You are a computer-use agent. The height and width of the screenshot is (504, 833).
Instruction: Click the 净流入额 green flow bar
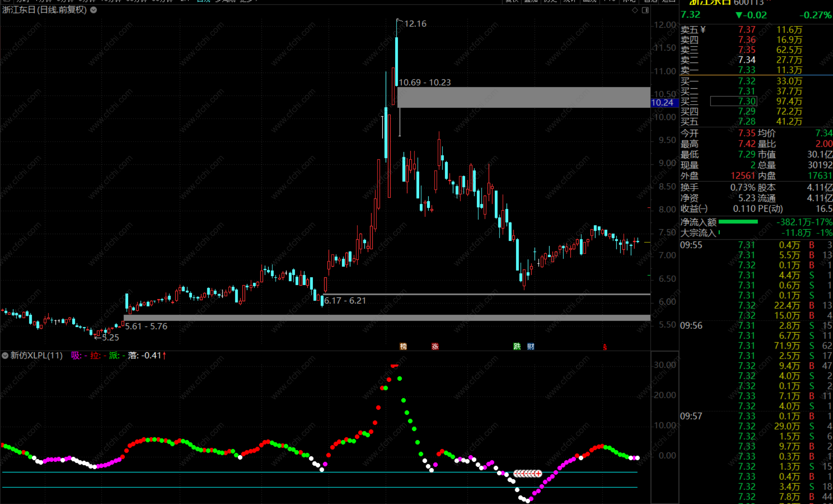click(738, 222)
